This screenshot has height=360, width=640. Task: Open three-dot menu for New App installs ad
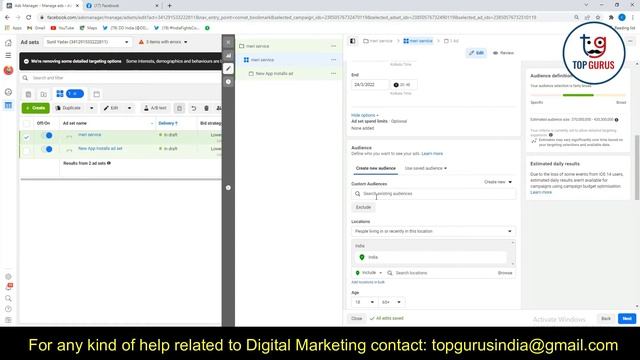point(333,73)
